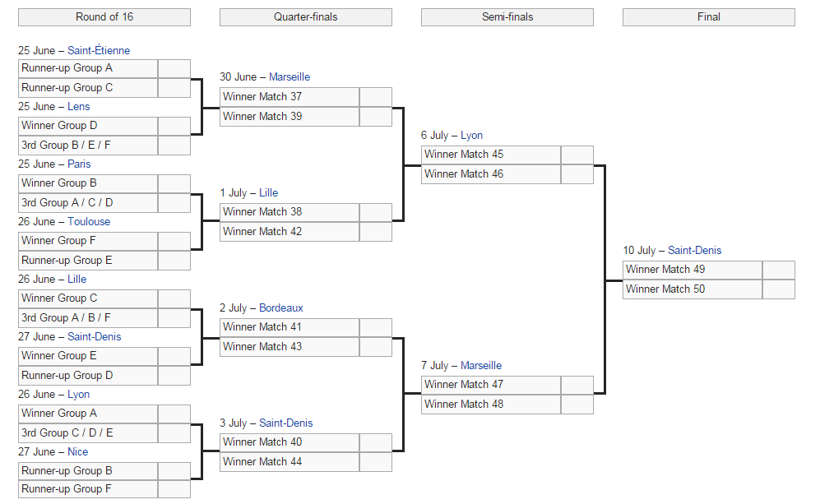Image resolution: width=820 pixels, height=504 pixels.
Task: Click the Marseille link dated 30 June
Action: pos(290,76)
